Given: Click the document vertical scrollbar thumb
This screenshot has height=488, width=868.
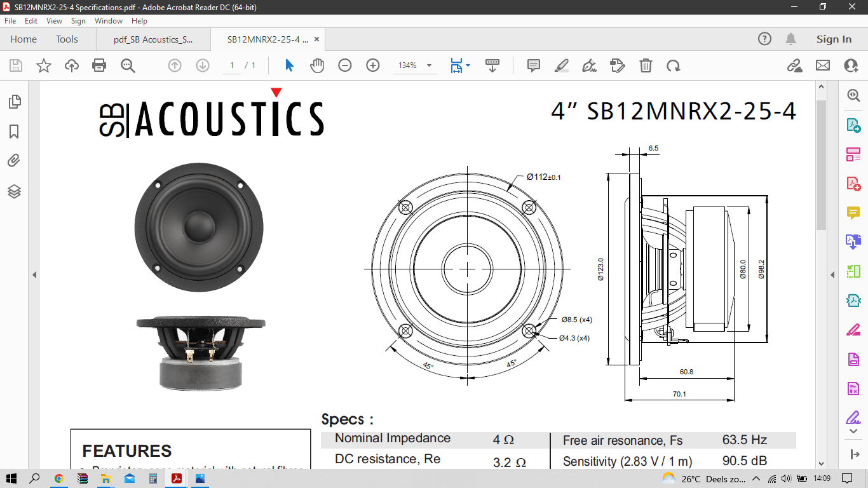Looking at the screenshot, I should click(821, 165).
